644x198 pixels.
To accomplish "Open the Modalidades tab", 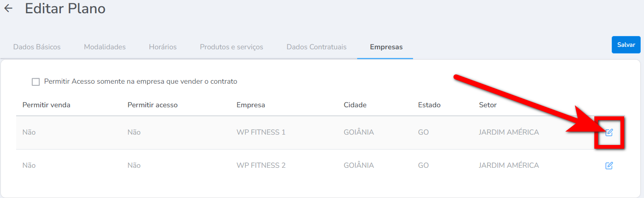I will (x=105, y=47).
